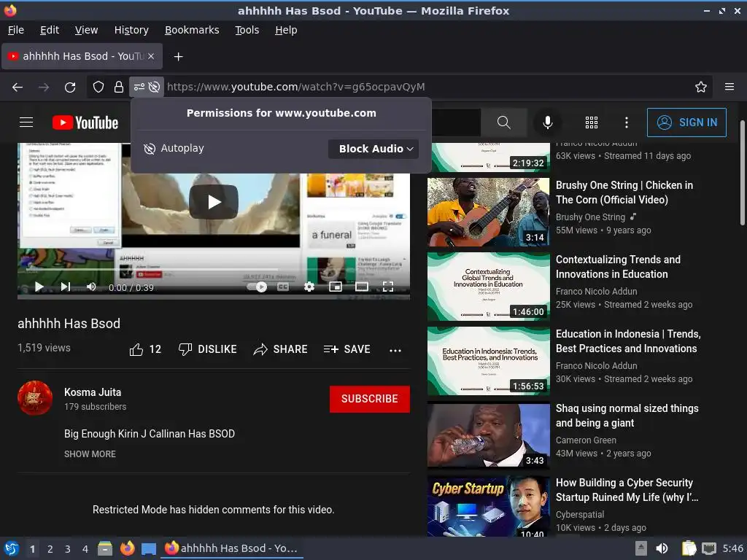Reload the page with the refresh icon
This screenshot has width=747, height=560.
point(70,87)
